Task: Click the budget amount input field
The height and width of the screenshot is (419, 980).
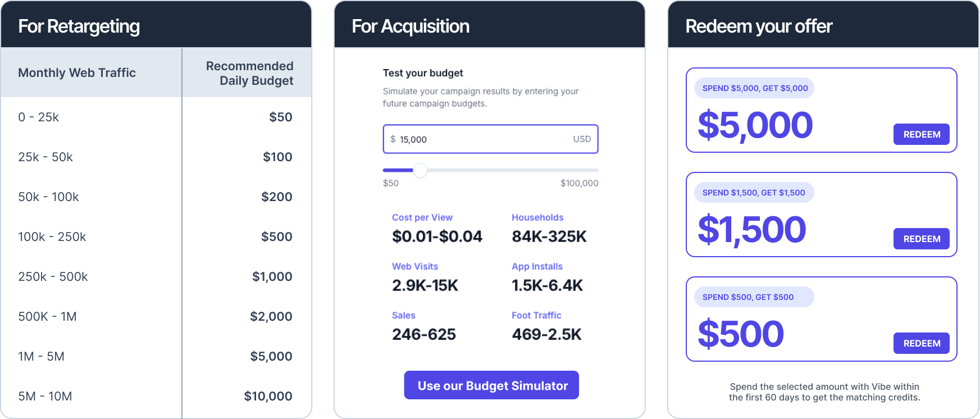Action: coord(490,139)
